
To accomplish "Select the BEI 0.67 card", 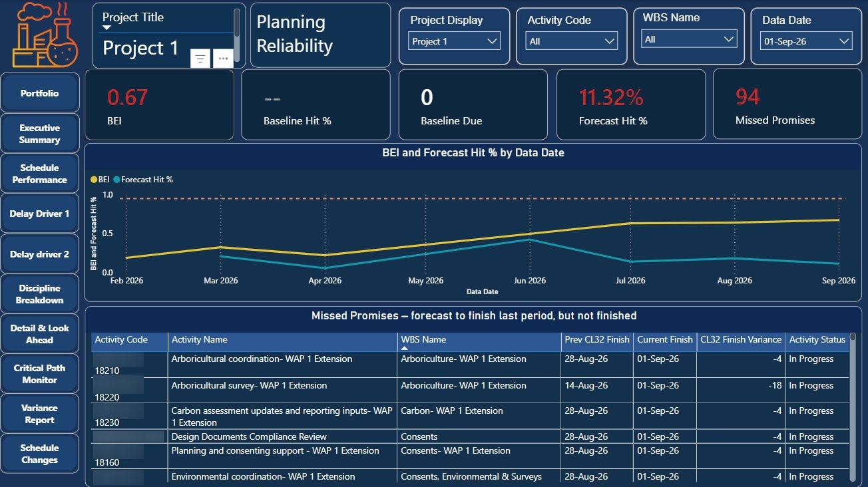I will (x=160, y=105).
